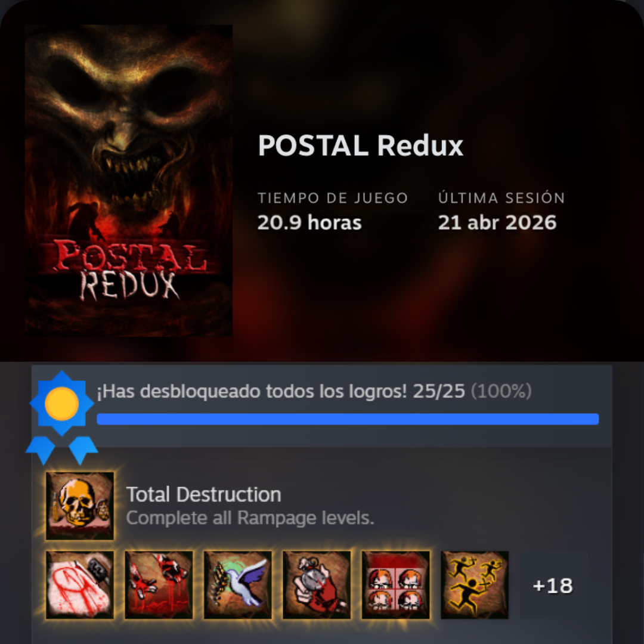
Task: Click the blue dove achievement icon
Action: (238, 585)
